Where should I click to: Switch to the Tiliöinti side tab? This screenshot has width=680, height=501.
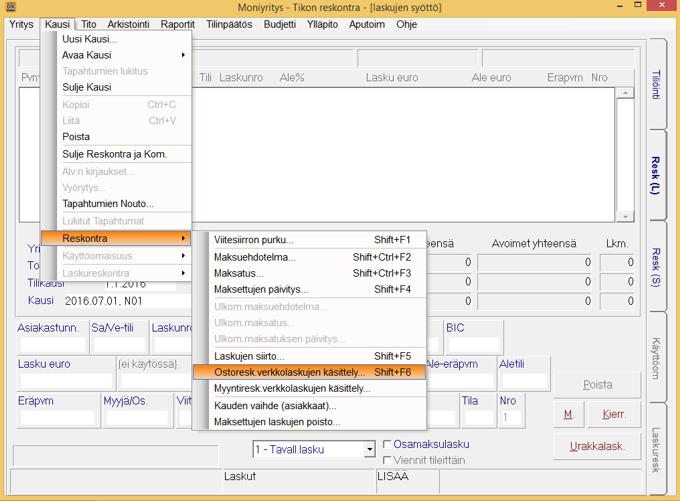[657, 84]
